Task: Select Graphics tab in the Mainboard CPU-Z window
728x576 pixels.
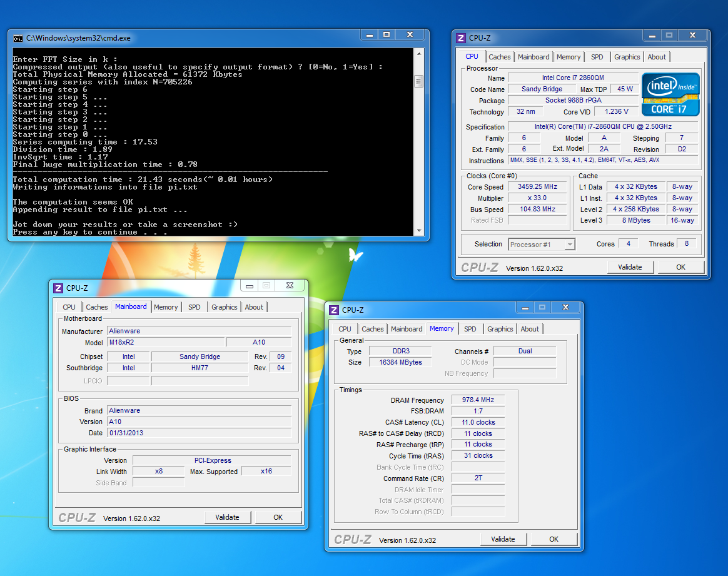Action: pos(225,307)
